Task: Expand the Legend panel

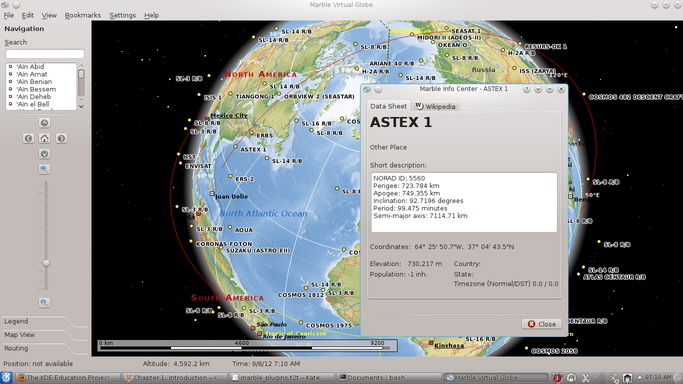Action: pos(16,321)
